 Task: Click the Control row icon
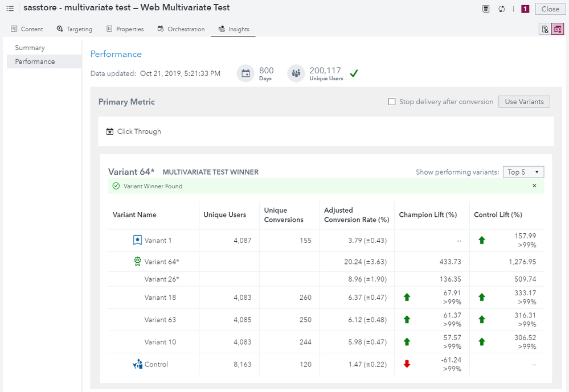tap(137, 364)
